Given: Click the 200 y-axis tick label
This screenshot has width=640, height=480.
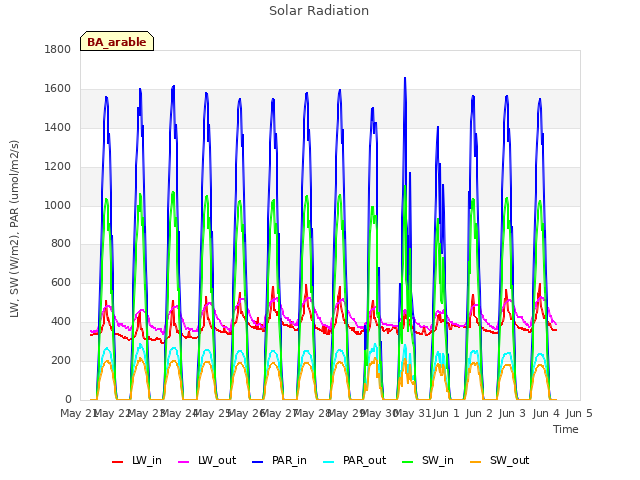Looking at the screenshot, I should tap(61, 360).
